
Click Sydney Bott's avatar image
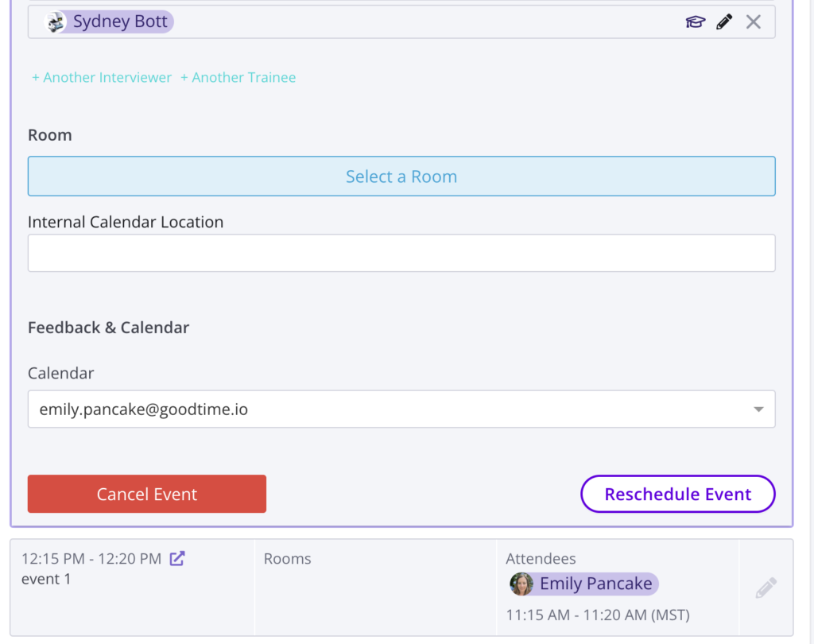(56, 21)
